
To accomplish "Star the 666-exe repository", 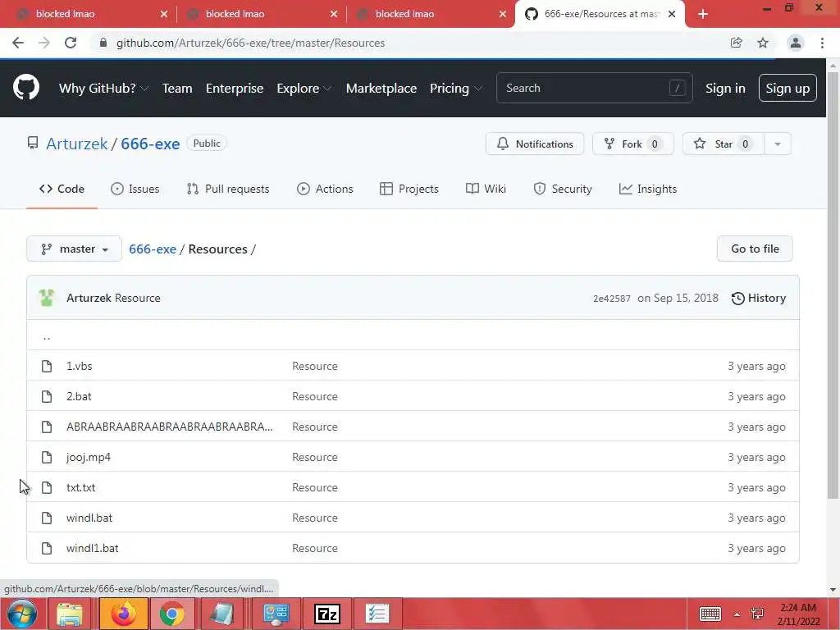I will (723, 144).
